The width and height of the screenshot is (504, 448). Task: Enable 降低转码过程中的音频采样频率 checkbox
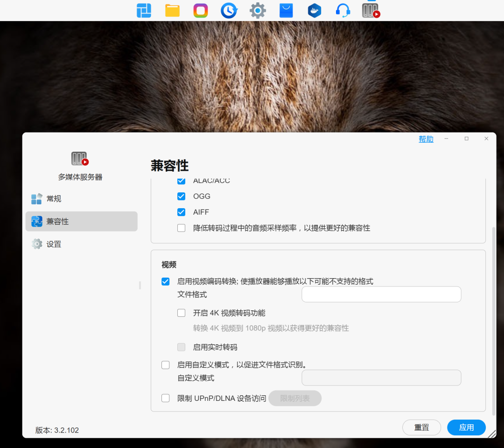click(181, 228)
